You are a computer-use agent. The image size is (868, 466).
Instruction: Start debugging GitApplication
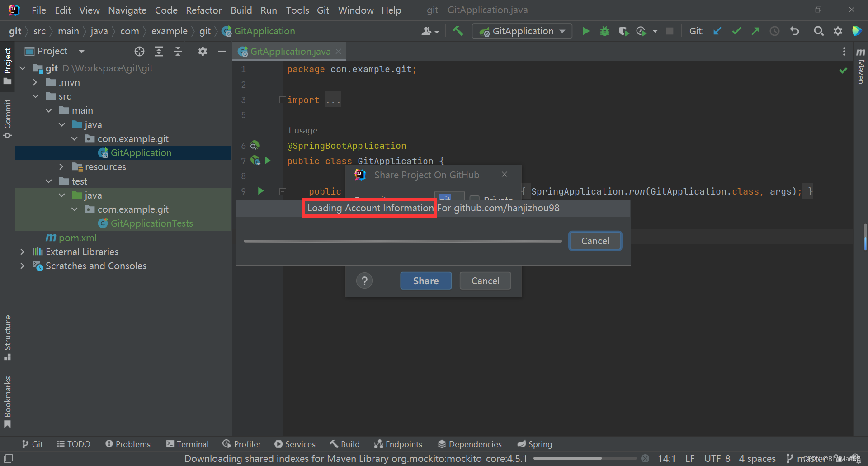coord(604,31)
